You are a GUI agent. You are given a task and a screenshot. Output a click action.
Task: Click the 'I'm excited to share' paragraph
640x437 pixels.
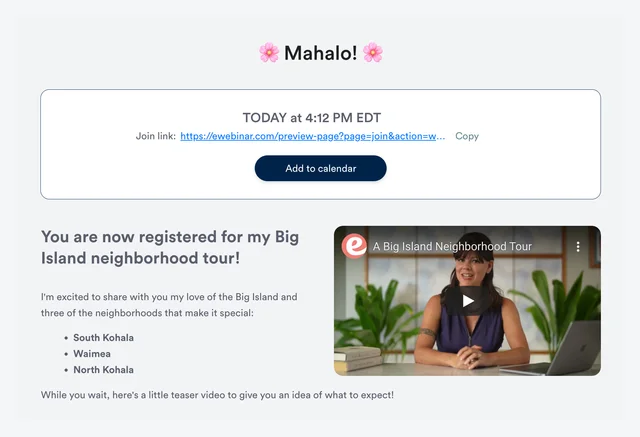169,305
